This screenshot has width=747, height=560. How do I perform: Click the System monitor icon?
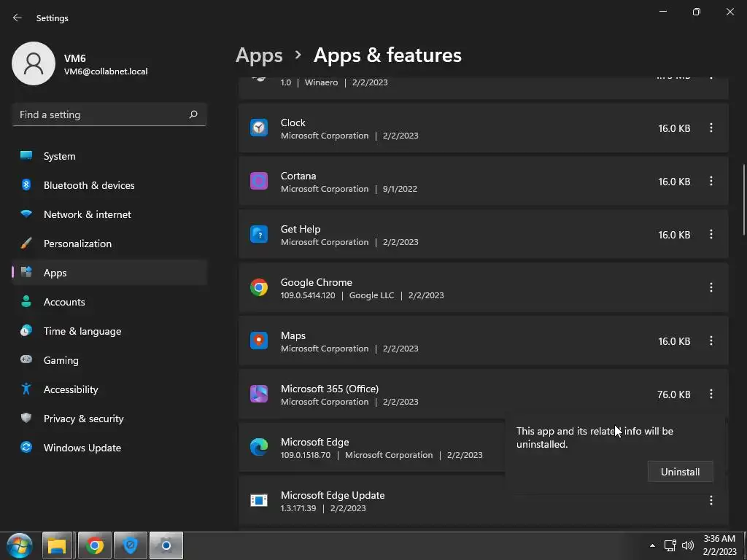coord(26,156)
